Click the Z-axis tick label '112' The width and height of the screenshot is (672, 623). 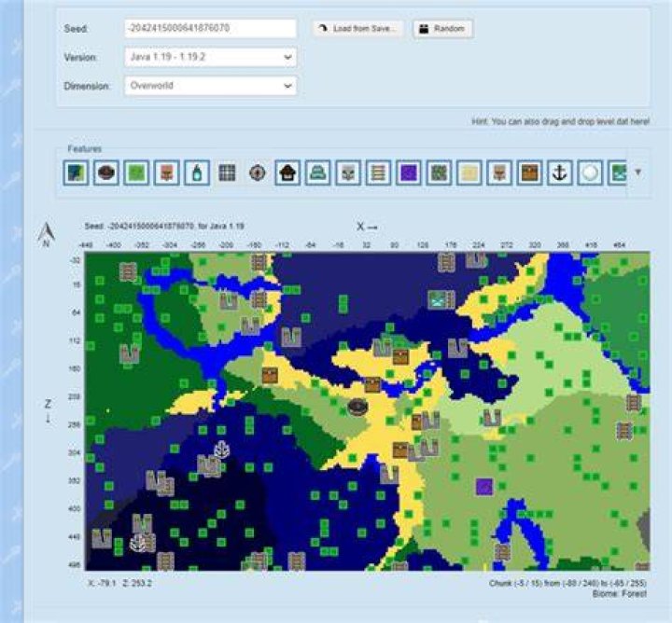75,340
